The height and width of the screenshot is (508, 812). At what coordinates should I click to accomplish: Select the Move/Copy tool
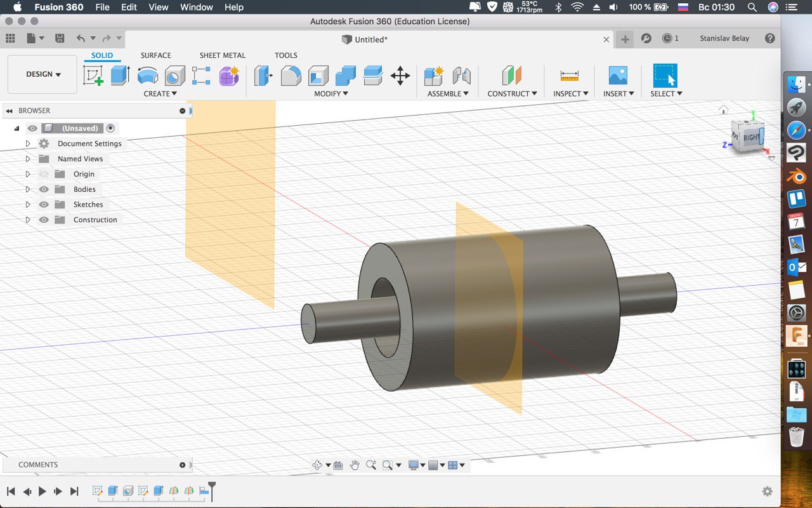coord(400,76)
